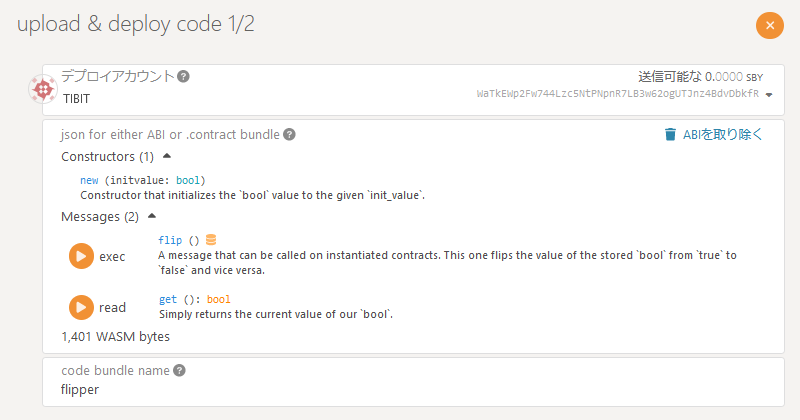
Task: Click the TIBIT account identicon
Action: pos(44,91)
